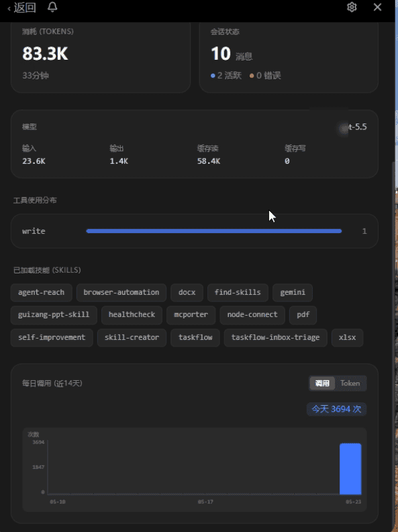Click the write tool usage bar
Screen dimensions: 398x532
click(x=214, y=231)
